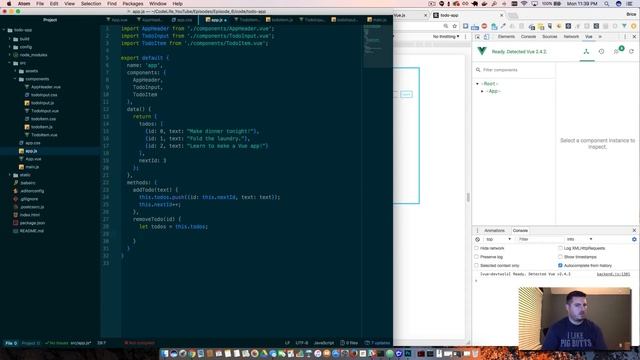Show more devtools tabs chevron

pyautogui.click(x=600, y=37)
